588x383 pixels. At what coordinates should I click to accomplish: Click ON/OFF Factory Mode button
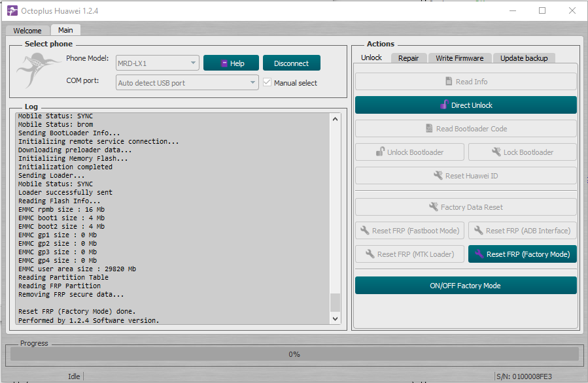pyautogui.click(x=466, y=286)
